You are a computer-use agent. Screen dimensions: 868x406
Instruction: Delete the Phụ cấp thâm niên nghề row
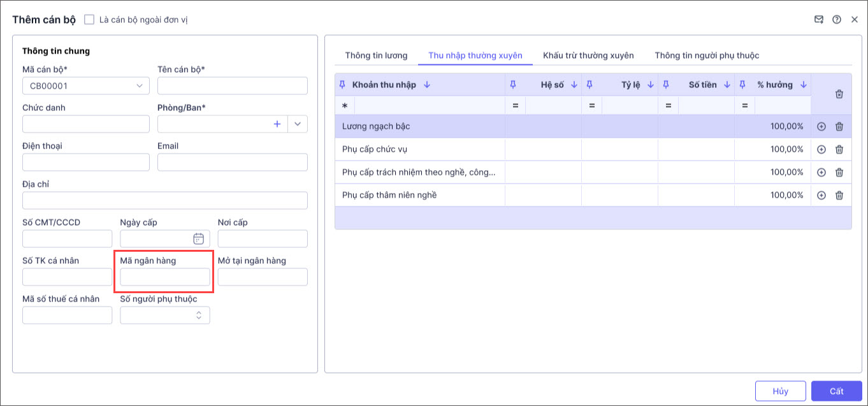tap(839, 196)
